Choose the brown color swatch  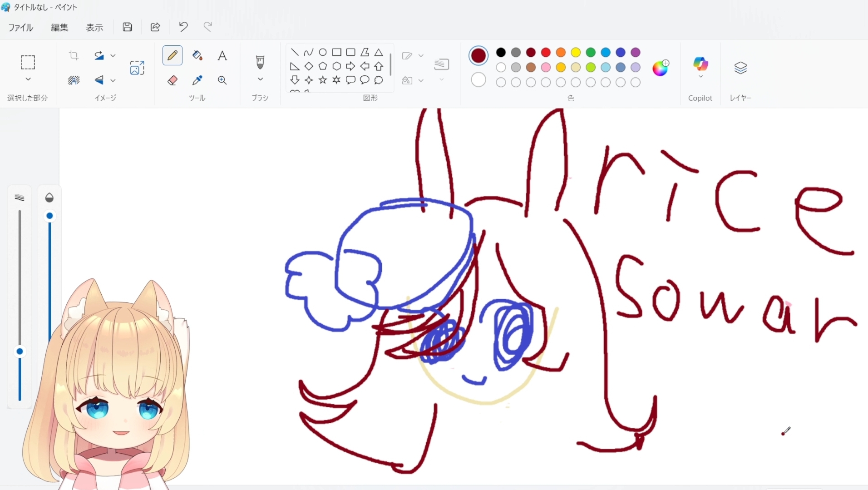point(531,68)
